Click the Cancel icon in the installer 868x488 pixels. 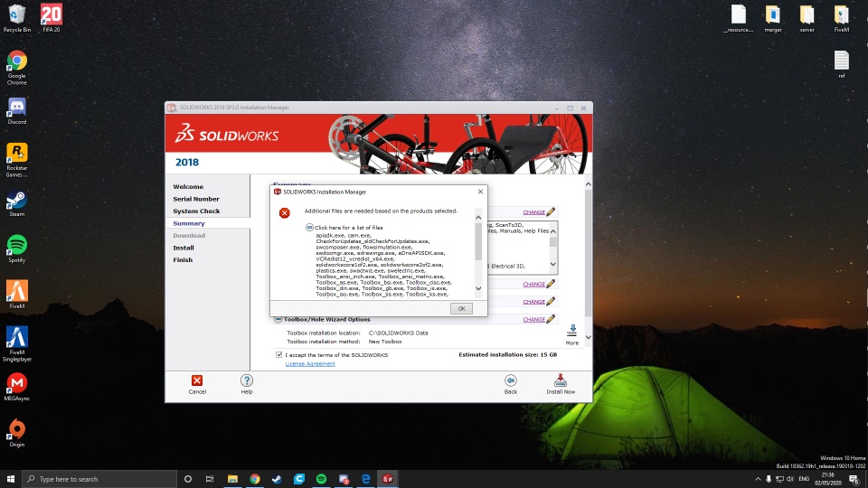coord(197,380)
